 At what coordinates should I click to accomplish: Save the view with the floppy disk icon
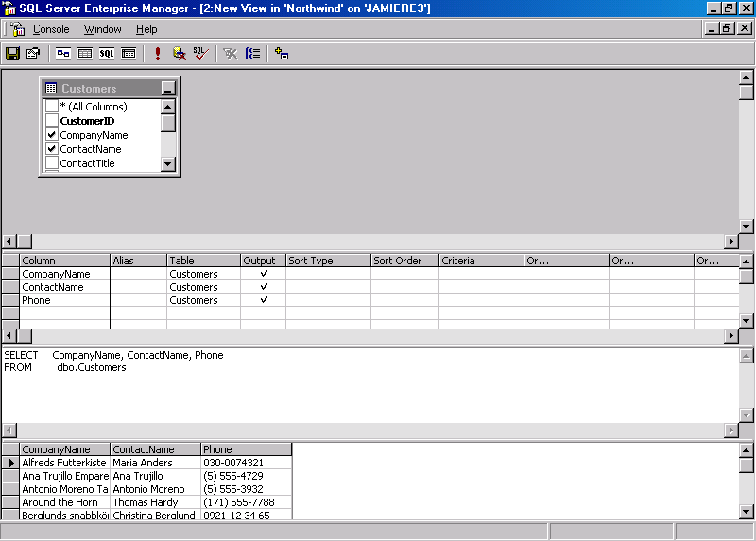click(12, 54)
